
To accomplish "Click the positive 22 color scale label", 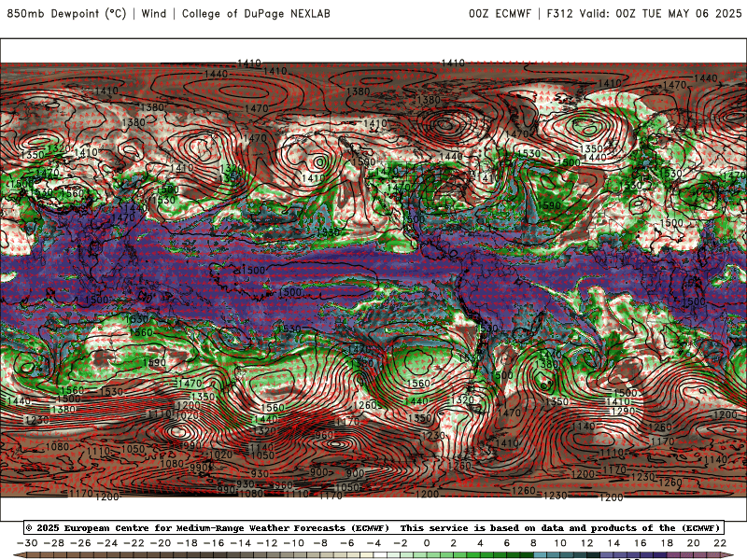I will point(720,543).
